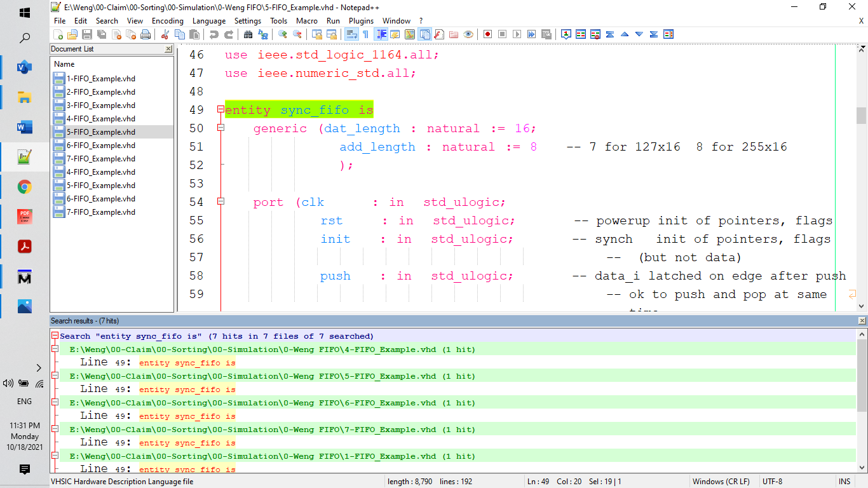Screen dimensions: 868x488
Task: Zoom out with the magnifier minus icon
Action: pos(297,34)
